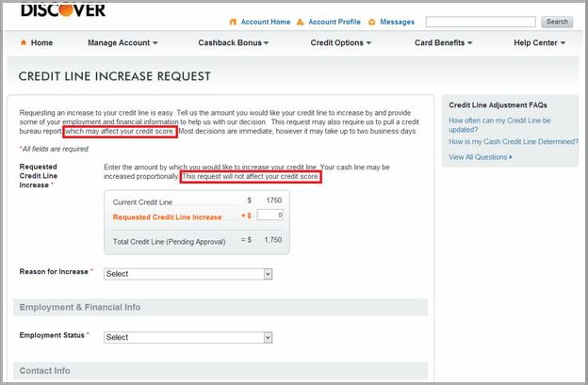This screenshot has height=385, width=588.
Task: Click the View All Questions link
Action: tap(480, 157)
